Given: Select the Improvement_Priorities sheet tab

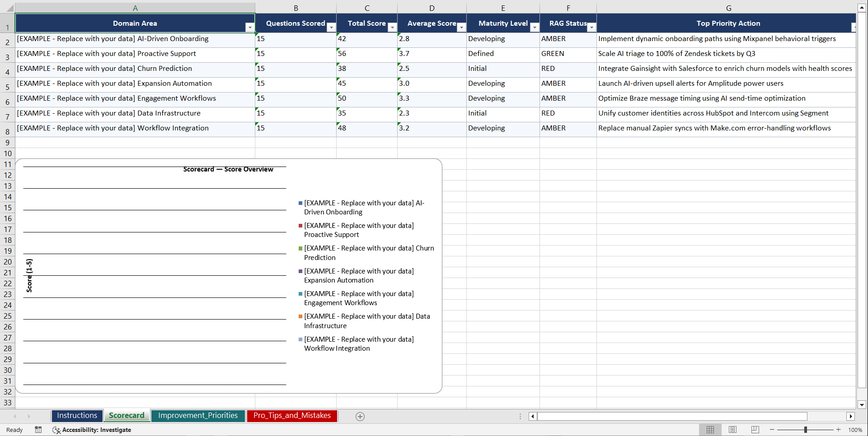Looking at the screenshot, I should click(x=198, y=416).
